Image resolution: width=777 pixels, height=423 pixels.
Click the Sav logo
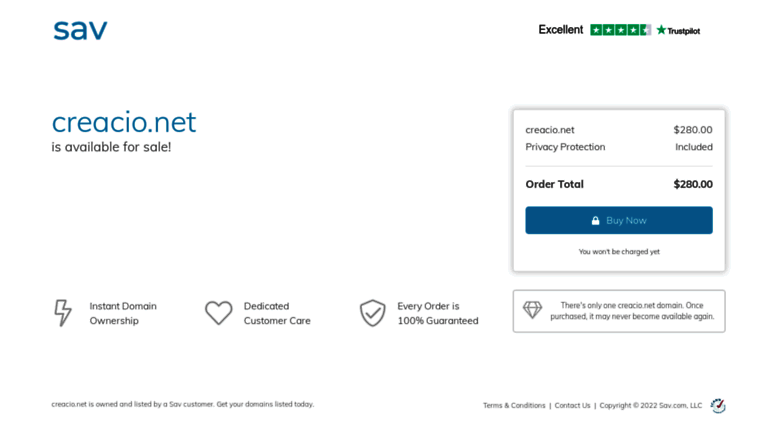(x=80, y=30)
